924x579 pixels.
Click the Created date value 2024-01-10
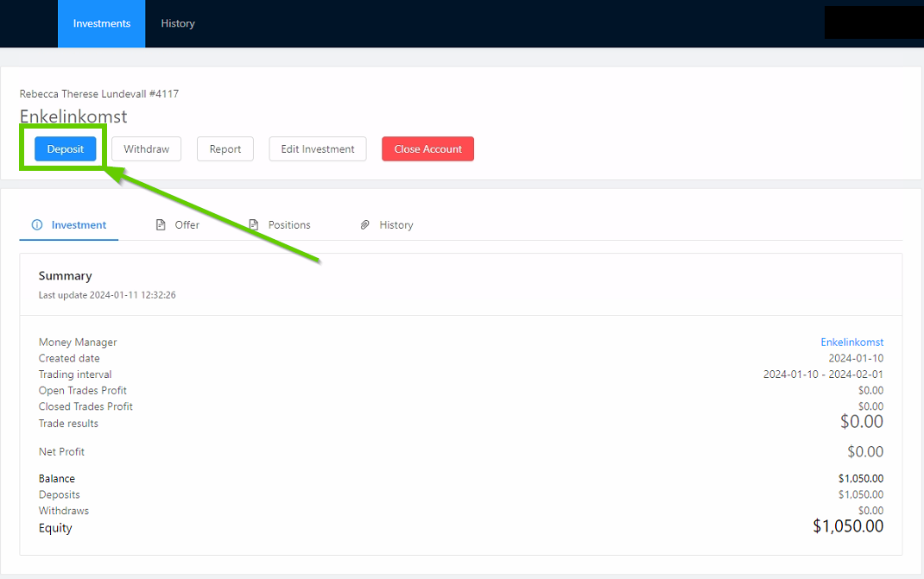pyautogui.click(x=856, y=358)
